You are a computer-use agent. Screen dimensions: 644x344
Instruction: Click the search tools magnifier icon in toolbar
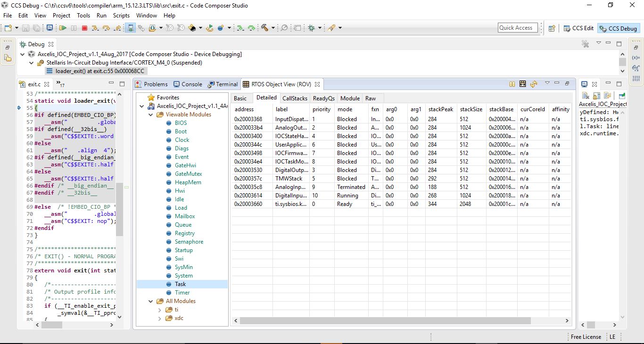point(284,28)
